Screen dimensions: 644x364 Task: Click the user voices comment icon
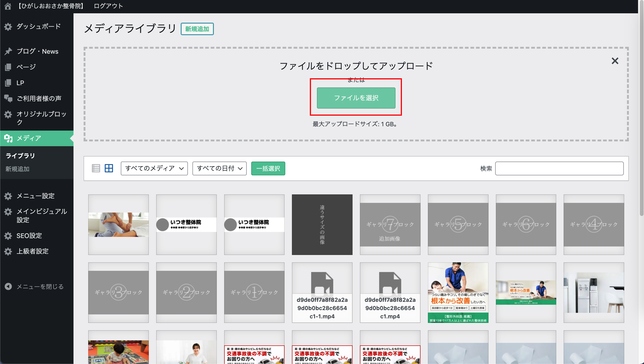[8, 98]
